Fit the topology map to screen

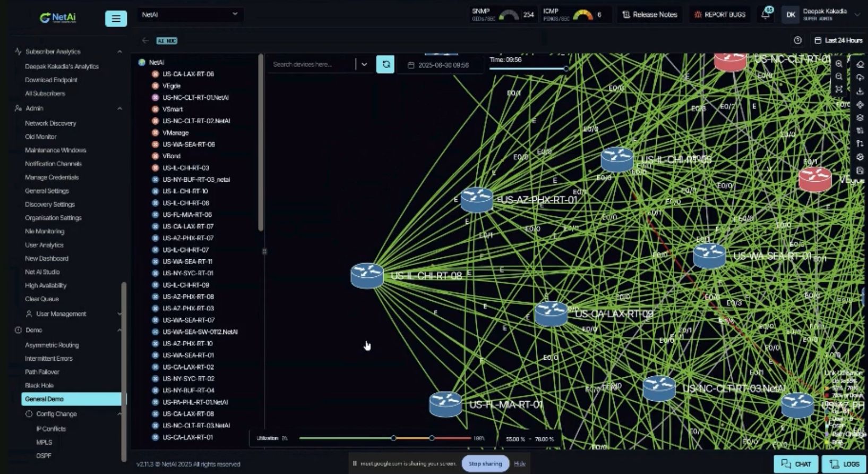point(839,89)
